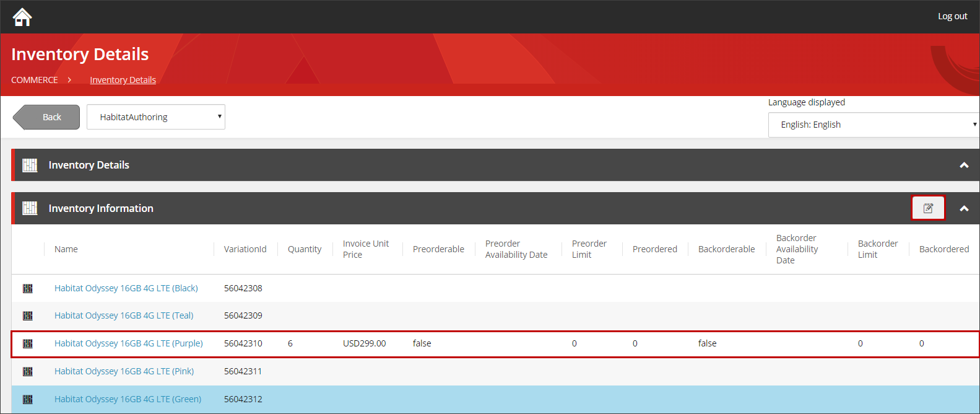This screenshot has height=414, width=980.
Task: Click the Backorder Availability Date header
Action: 797,249
